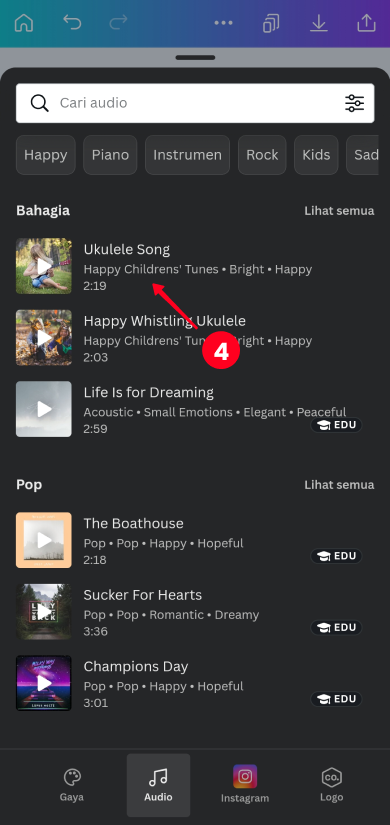The image size is (390, 825).
Task: Select the Happy category chip
Action: tap(46, 155)
